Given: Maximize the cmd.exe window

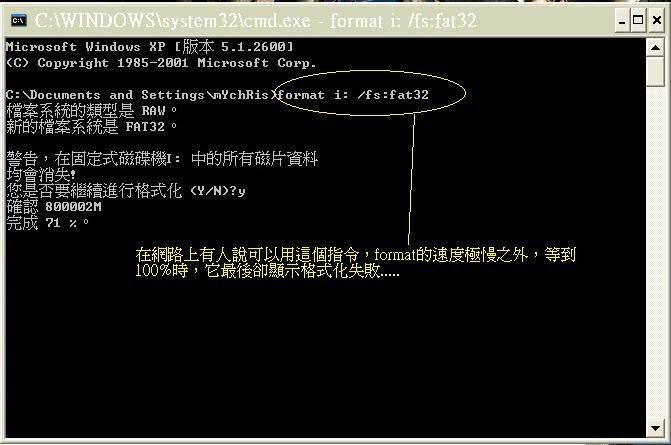Looking at the screenshot, I should 638,21.
